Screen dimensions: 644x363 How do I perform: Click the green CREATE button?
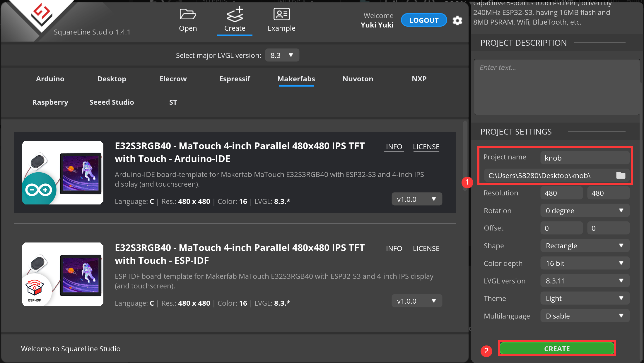click(557, 348)
